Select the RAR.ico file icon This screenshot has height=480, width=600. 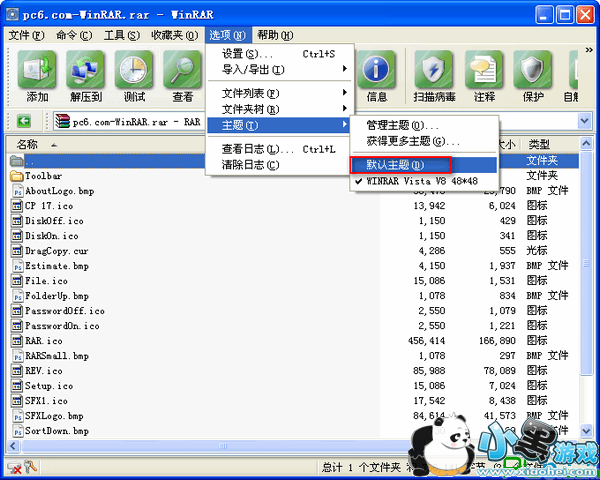pyautogui.click(x=16, y=341)
